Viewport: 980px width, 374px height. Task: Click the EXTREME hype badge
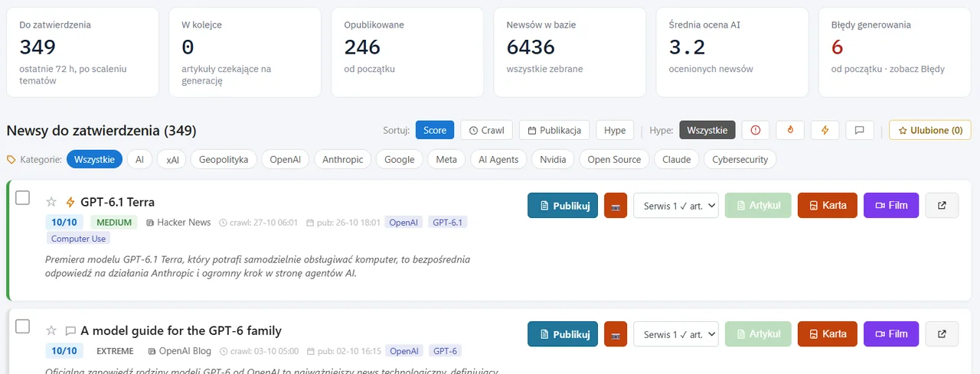click(x=115, y=351)
